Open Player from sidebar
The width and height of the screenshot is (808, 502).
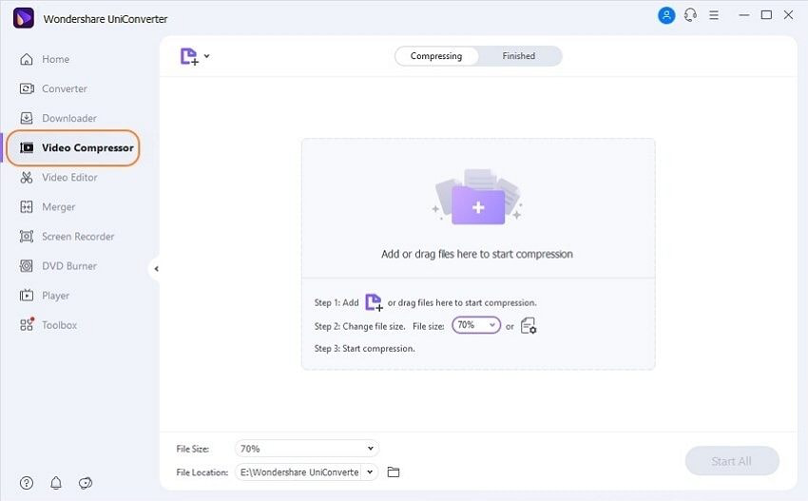(56, 295)
